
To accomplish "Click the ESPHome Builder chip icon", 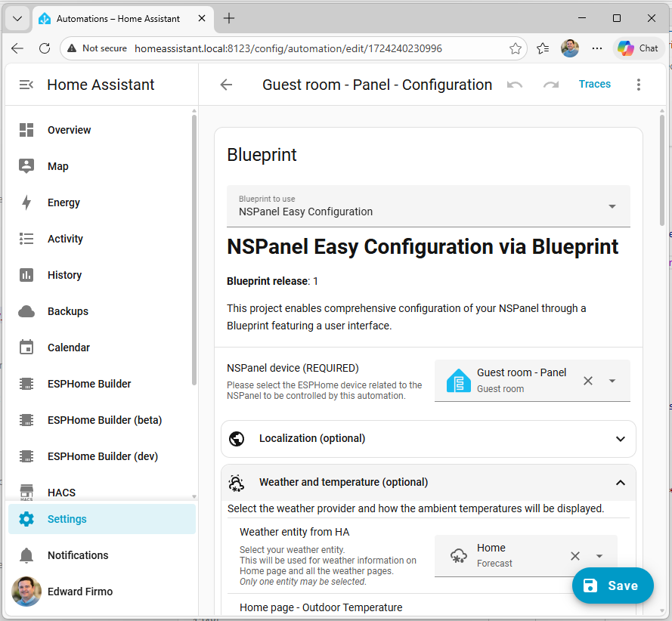I will pyautogui.click(x=26, y=384).
